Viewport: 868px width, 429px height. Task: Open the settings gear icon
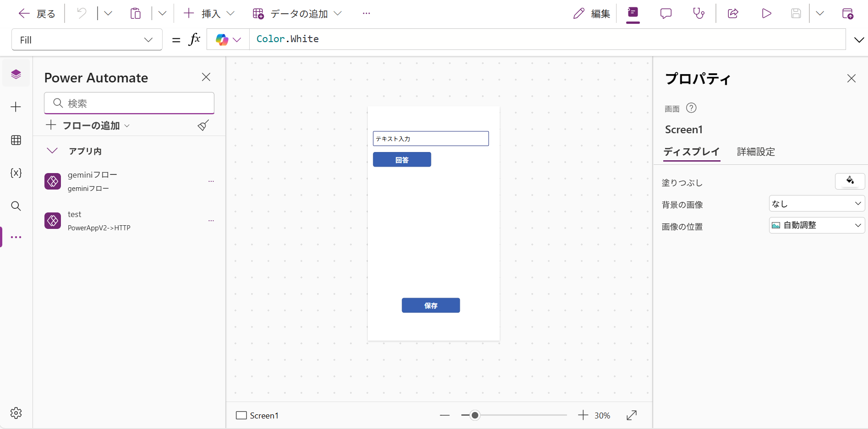tap(16, 413)
